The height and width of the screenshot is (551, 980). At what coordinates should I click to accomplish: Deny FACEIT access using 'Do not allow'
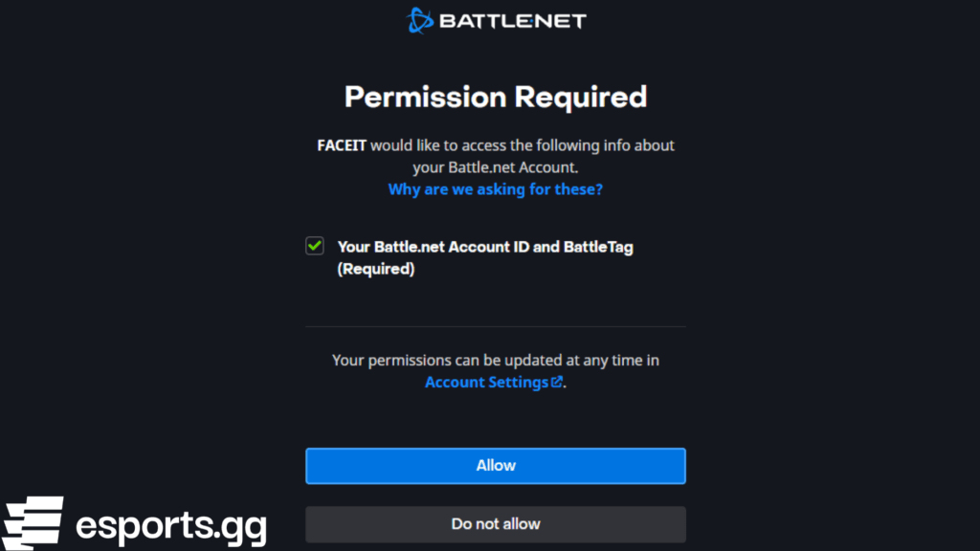495,524
